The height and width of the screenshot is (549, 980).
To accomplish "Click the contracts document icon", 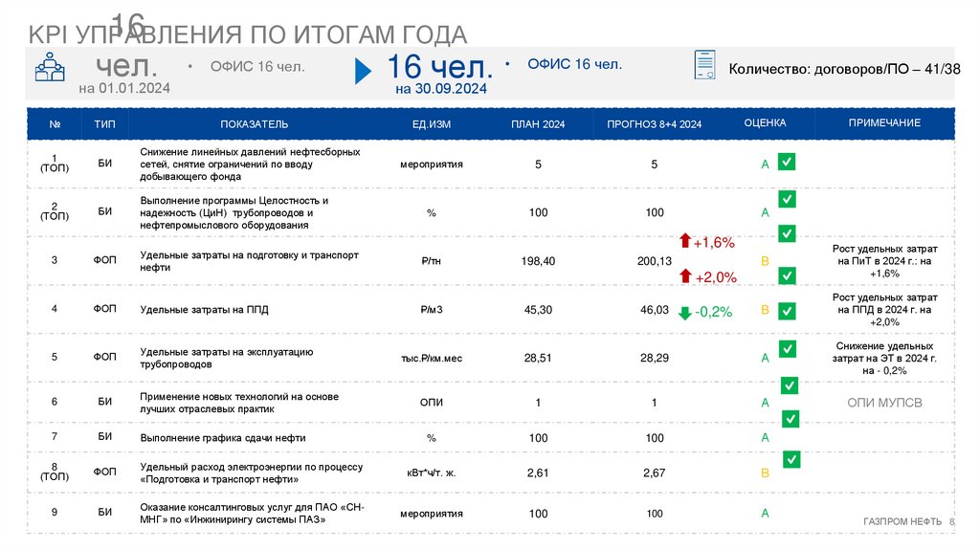I will click(705, 64).
